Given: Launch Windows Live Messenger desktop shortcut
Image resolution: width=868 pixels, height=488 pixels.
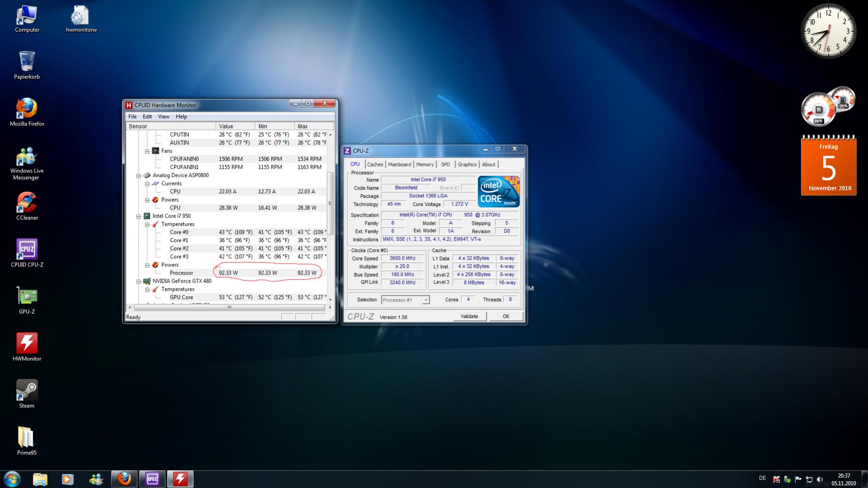Looking at the screenshot, I should pyautogui.click(x=27, y=163).
